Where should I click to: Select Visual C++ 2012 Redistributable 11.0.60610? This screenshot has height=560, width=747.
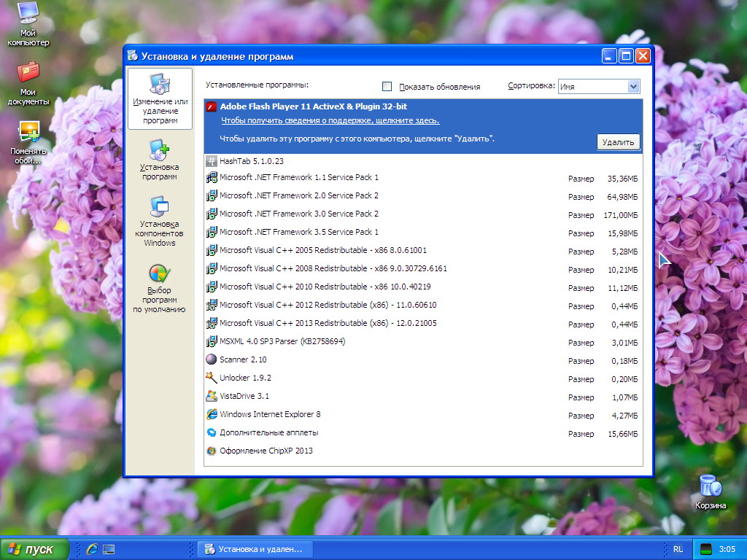[424, 306]
